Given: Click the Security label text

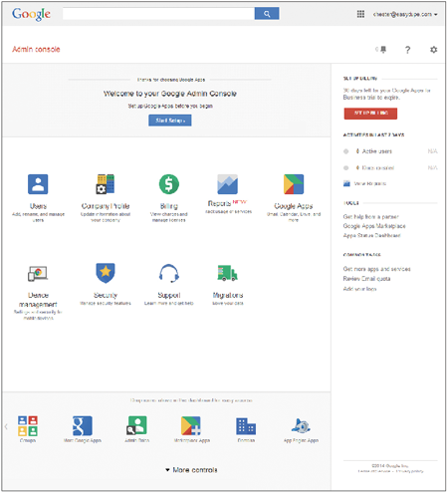Looking at the screenshot, I should pyautogui.click(x=106, y=295).
